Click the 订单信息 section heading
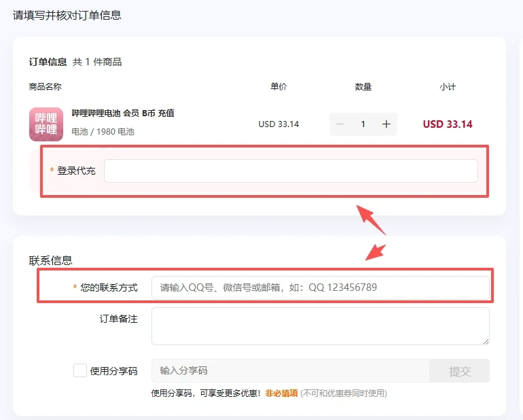This screenshot has height=420, width=523. click(48, 62)
